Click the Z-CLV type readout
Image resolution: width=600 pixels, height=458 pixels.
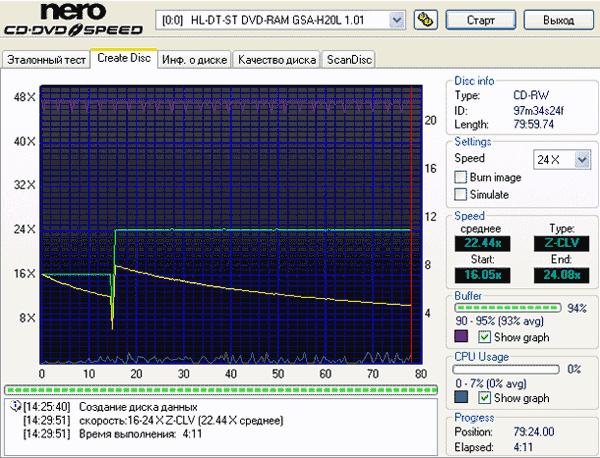(x=561, y=244)
